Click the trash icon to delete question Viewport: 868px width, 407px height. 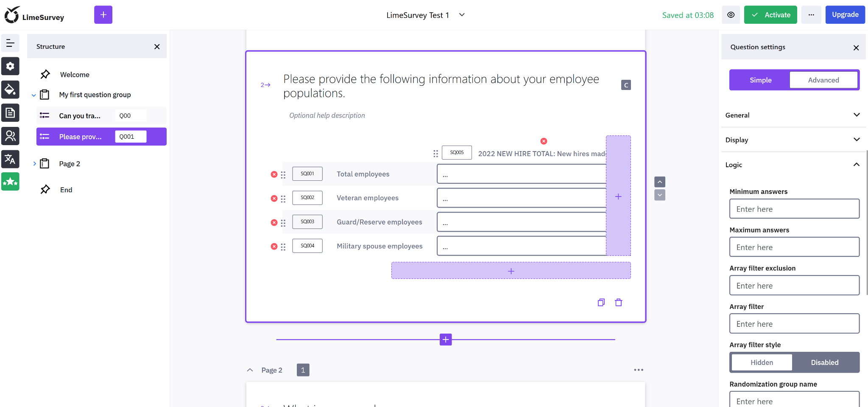[618, 303]
